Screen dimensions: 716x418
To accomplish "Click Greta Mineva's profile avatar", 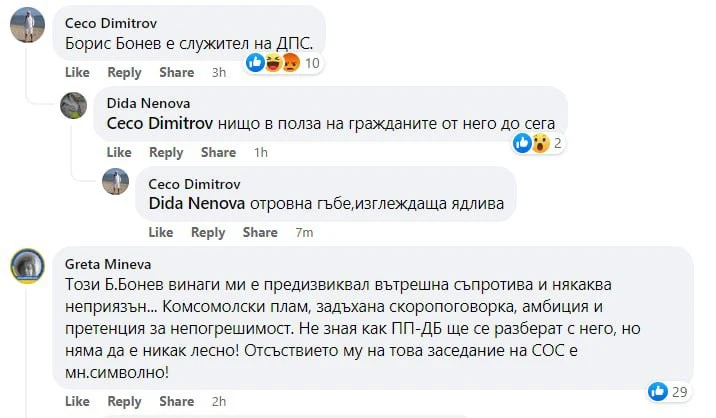I will point(27,266).
